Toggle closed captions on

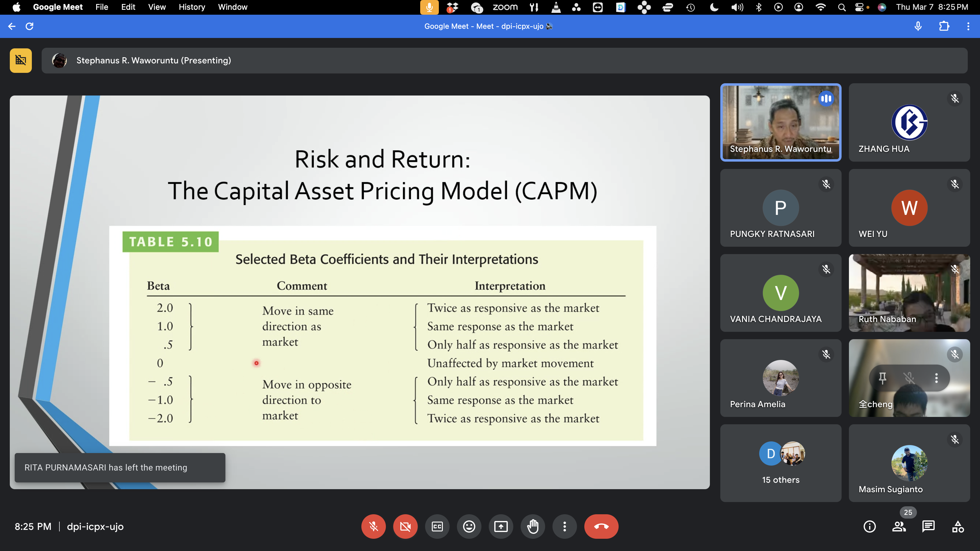point(437,527)
